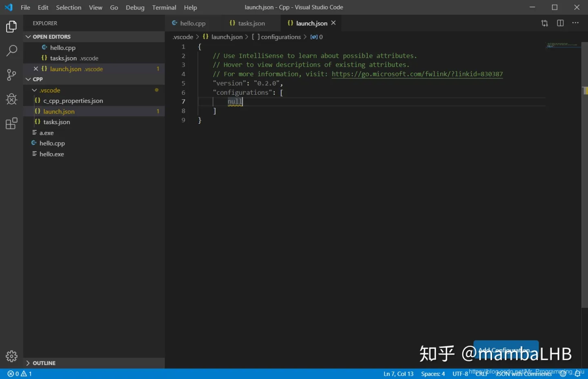Open the Source Control view

click(11, 75)
